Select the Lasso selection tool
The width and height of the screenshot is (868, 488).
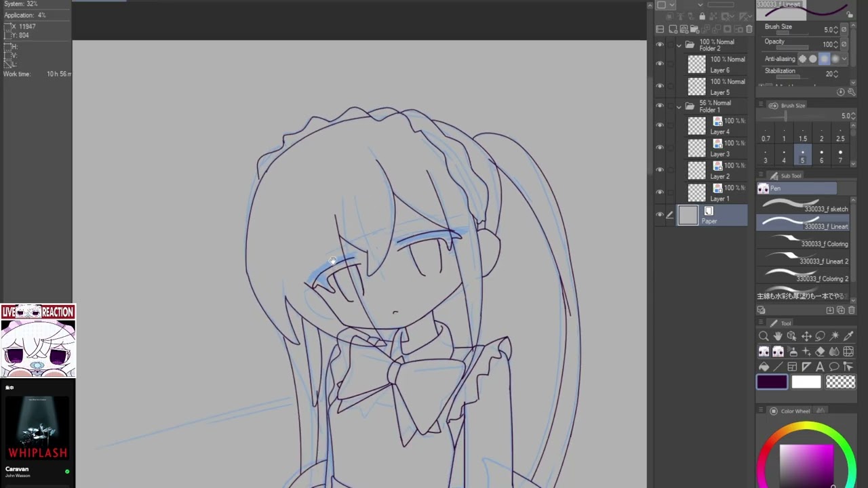pos(820,336)
